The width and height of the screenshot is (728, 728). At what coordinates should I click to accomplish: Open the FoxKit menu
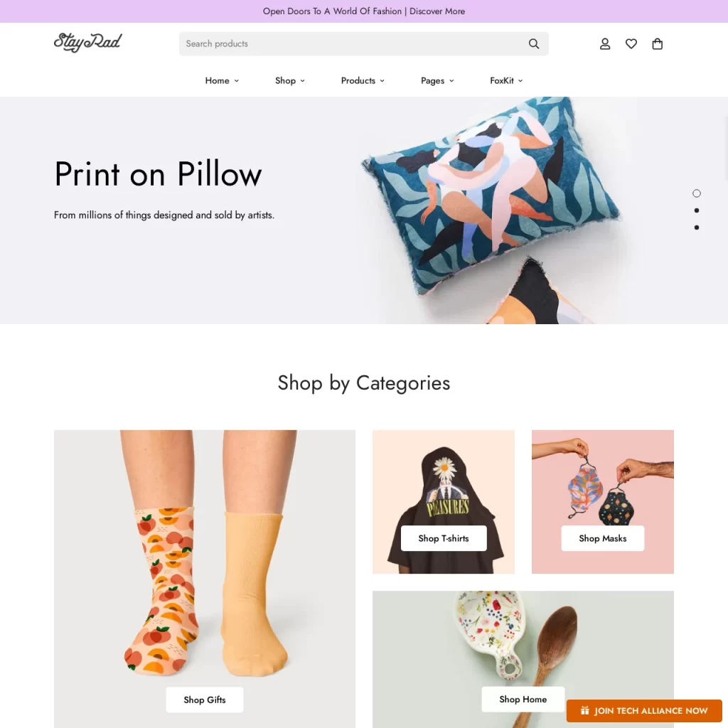coord(506,81)
